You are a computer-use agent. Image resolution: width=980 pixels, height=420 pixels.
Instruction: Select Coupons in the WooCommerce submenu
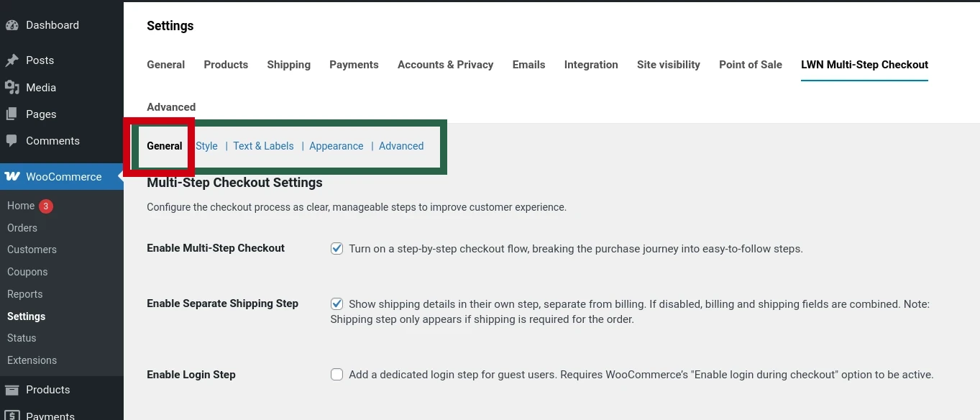coord(27,272)
